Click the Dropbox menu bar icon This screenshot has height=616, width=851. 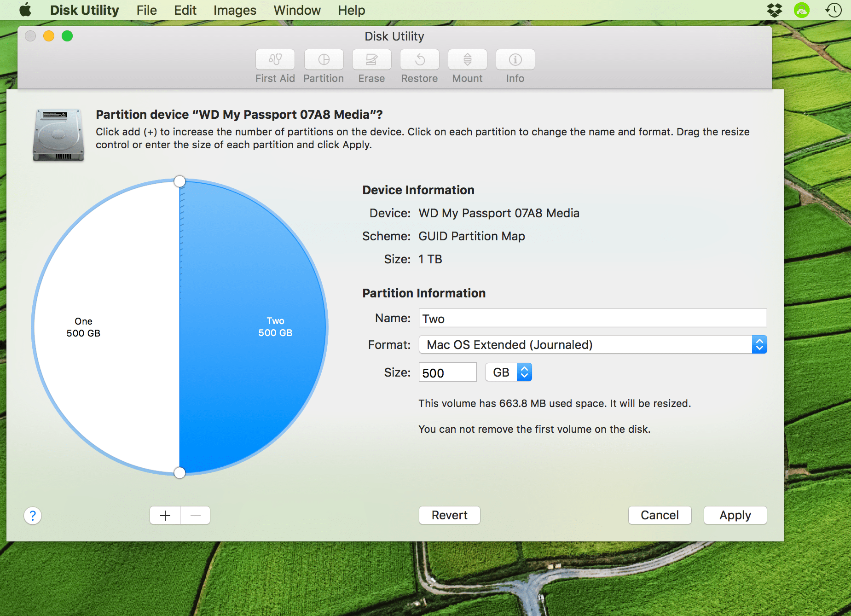pyautogui.click(x=775, y=10)
